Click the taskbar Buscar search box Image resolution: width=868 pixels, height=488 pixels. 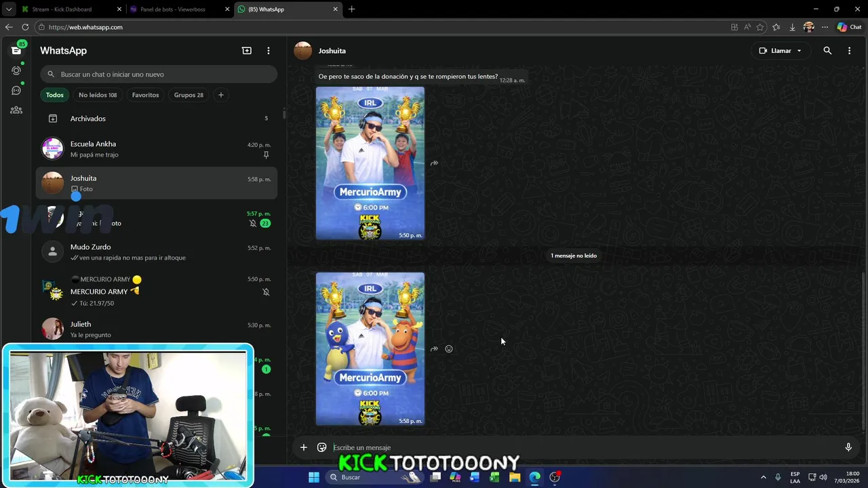(x=374, y=477)
